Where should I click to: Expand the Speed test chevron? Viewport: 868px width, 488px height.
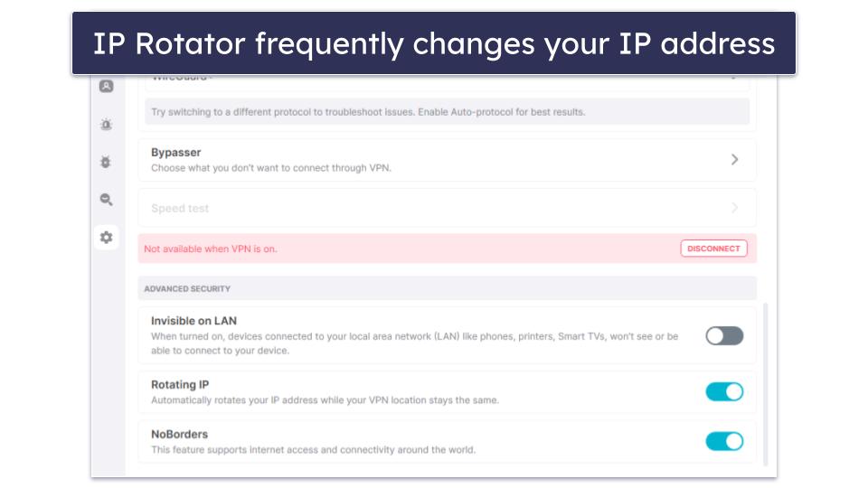[734, 208]
